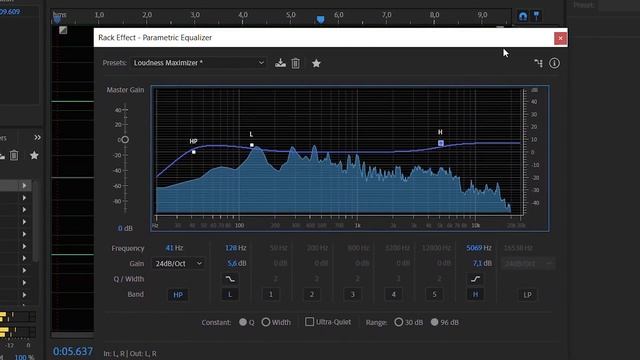640x360 pixels.
Task: Click the clip fade handle icon at waveform top
Action: [63, 30]
